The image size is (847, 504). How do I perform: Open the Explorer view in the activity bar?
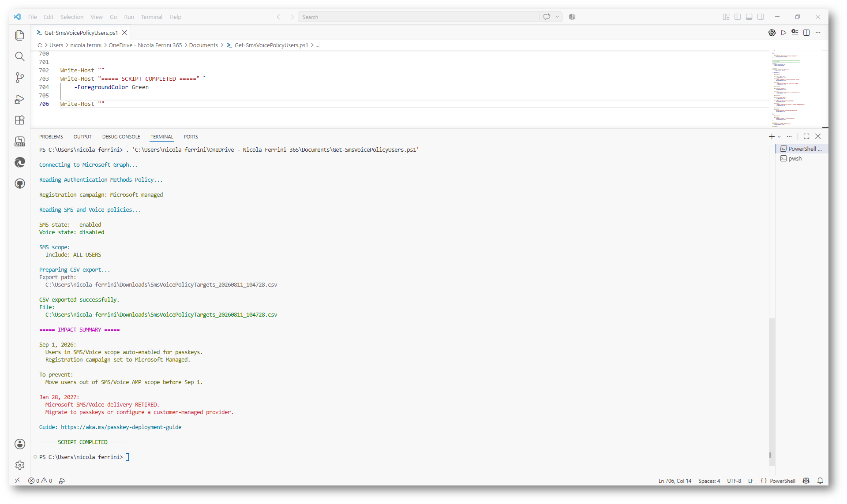[20, 35]
